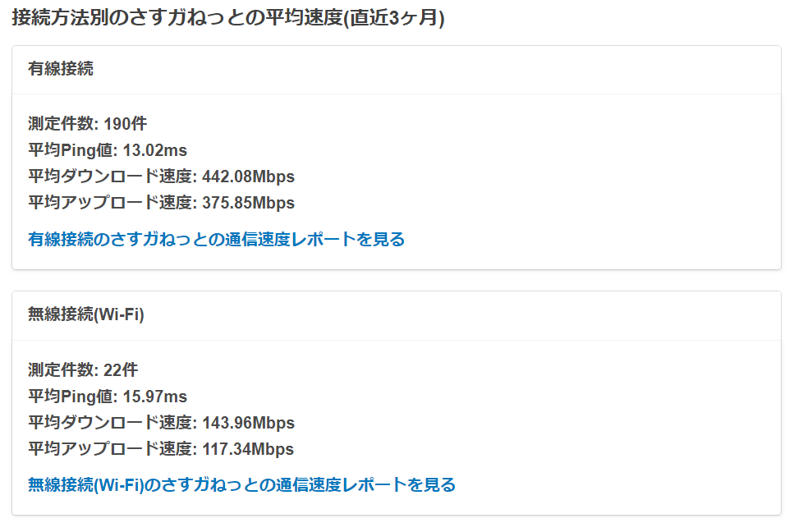This screenshot has height=532, width=794.
Task: Select the 有線接続 card header
Action: coord(61,69)
